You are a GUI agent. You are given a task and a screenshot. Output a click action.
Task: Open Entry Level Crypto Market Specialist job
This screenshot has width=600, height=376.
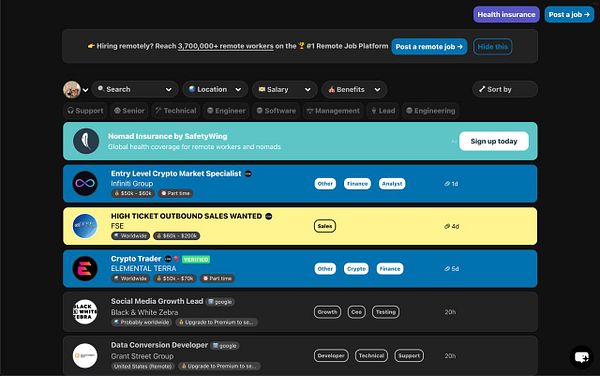[x=176, y=174]
